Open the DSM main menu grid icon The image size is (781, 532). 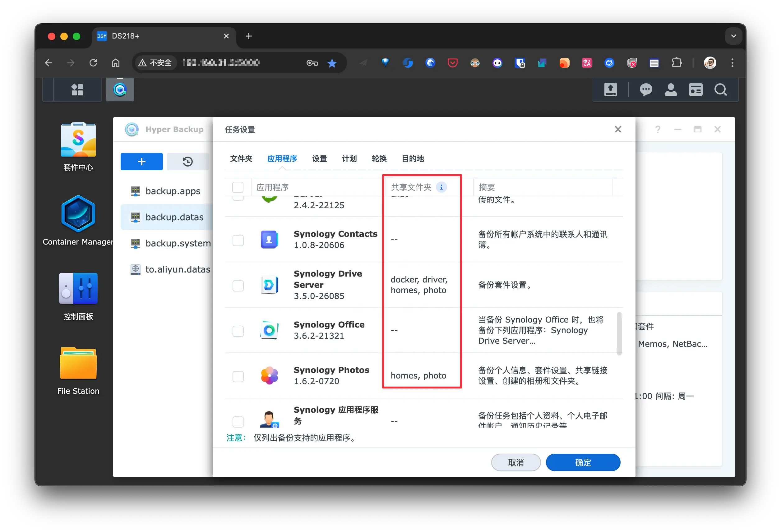(77, 90)
